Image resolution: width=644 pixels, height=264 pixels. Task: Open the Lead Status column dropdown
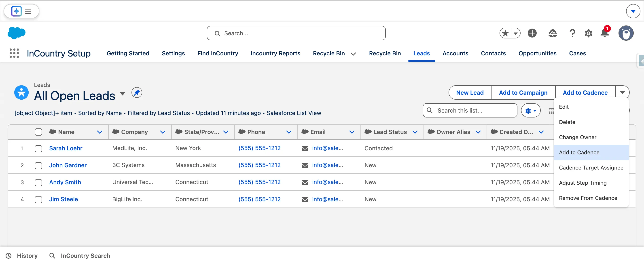coord(415,132)
